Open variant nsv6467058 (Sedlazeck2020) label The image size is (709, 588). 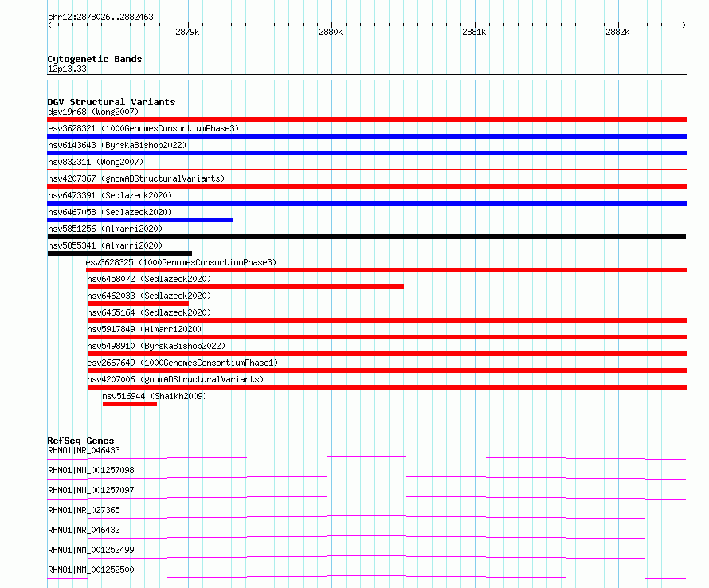point(110,212)
